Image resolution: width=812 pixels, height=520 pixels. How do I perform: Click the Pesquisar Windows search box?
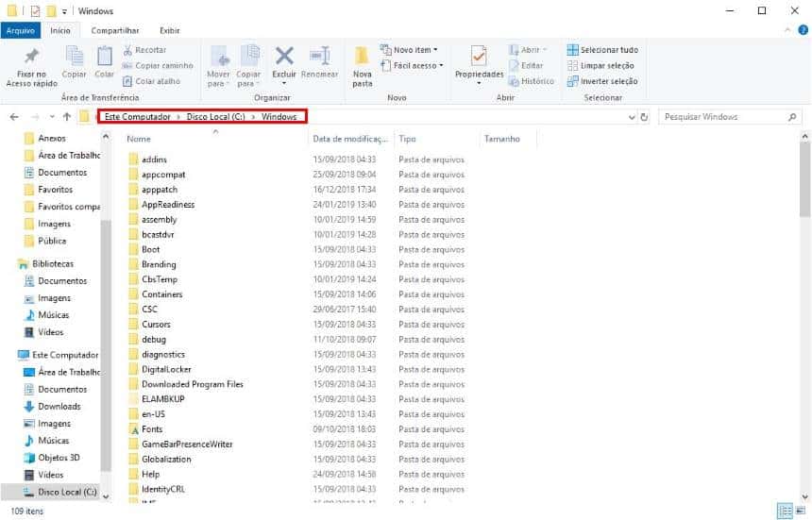(x=729, y=117)
